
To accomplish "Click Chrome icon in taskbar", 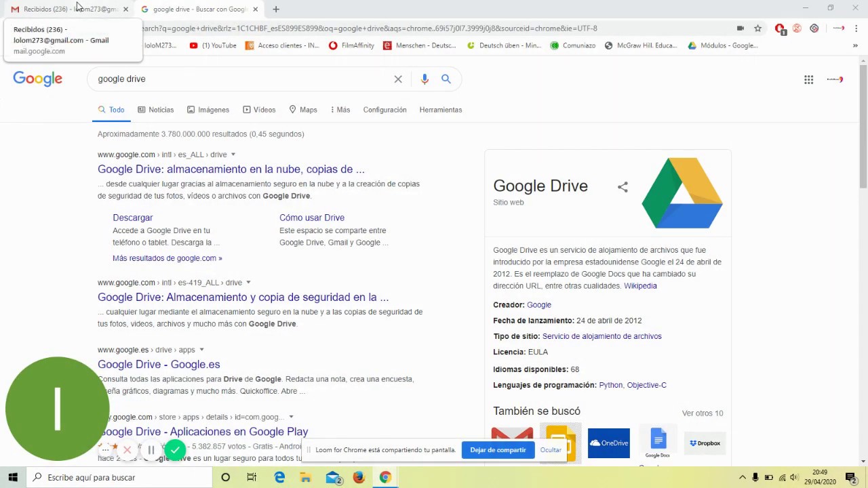I will [385, 477].
